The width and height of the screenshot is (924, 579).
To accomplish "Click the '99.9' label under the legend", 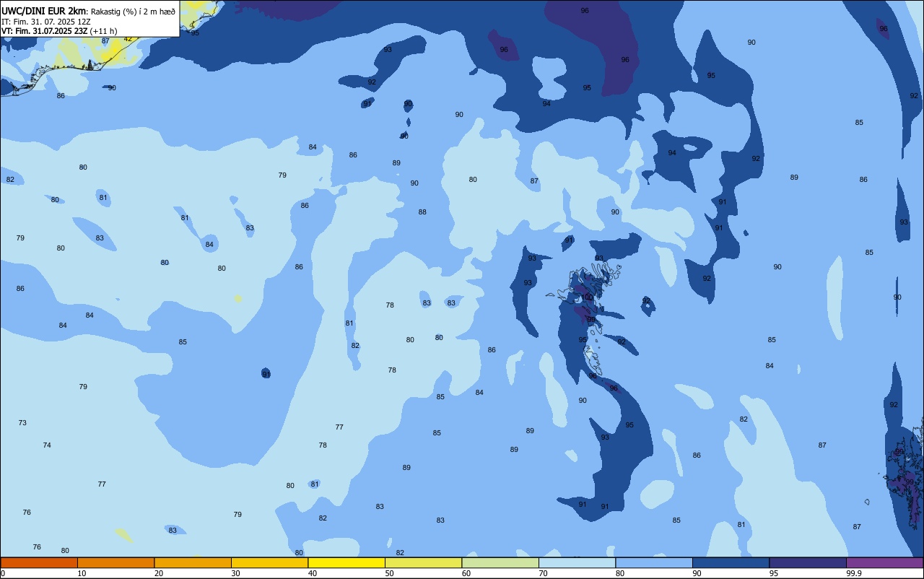I will pyautogui.click(x=854, y=573).
